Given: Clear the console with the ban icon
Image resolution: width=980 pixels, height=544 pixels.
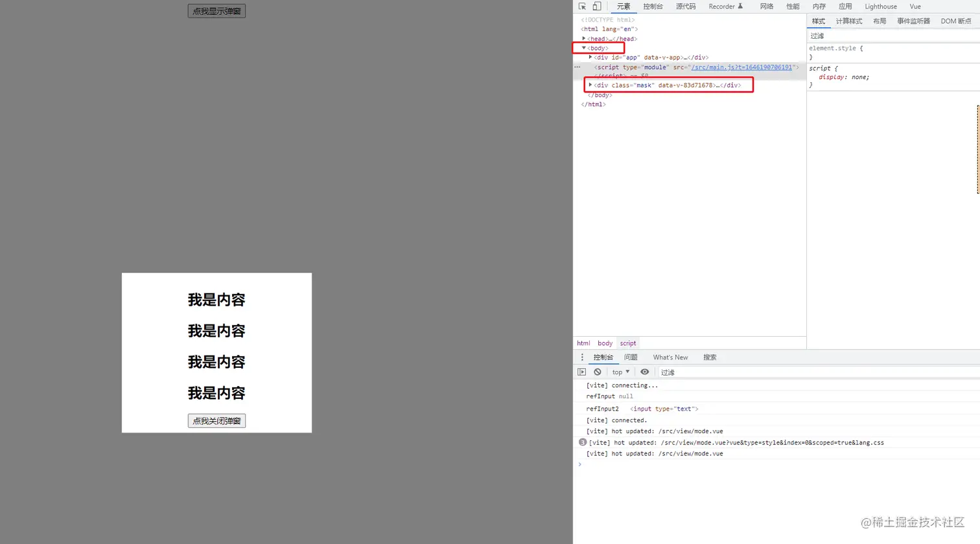Looking at the screenshot, I should pyautogui.click(x=598, y=372).
